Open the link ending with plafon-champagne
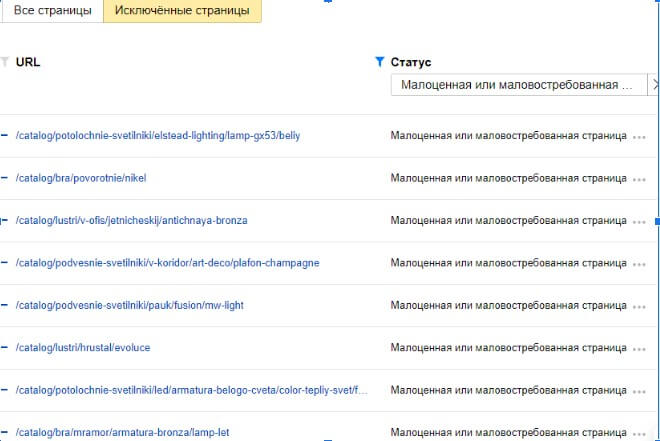 [168, 263]
